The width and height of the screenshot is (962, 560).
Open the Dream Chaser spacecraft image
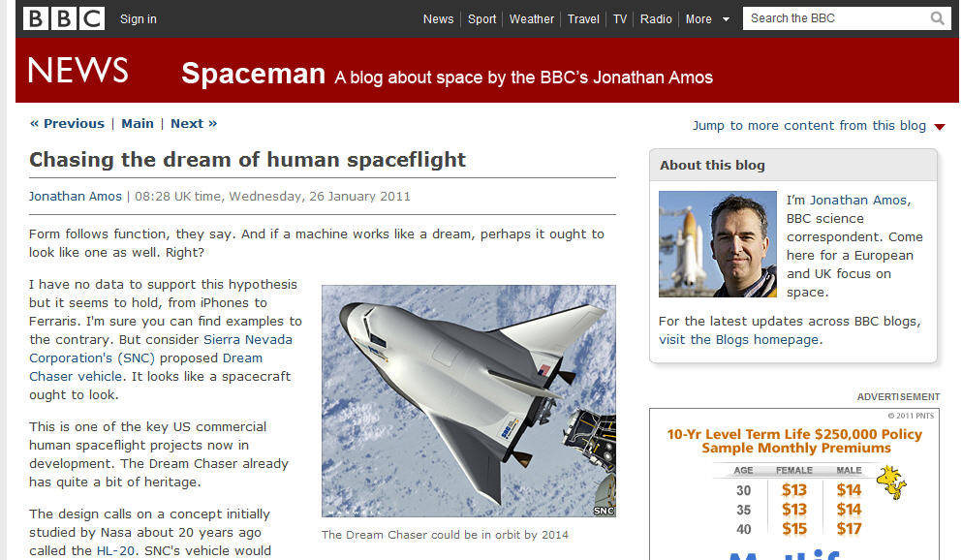coord(469,400)
